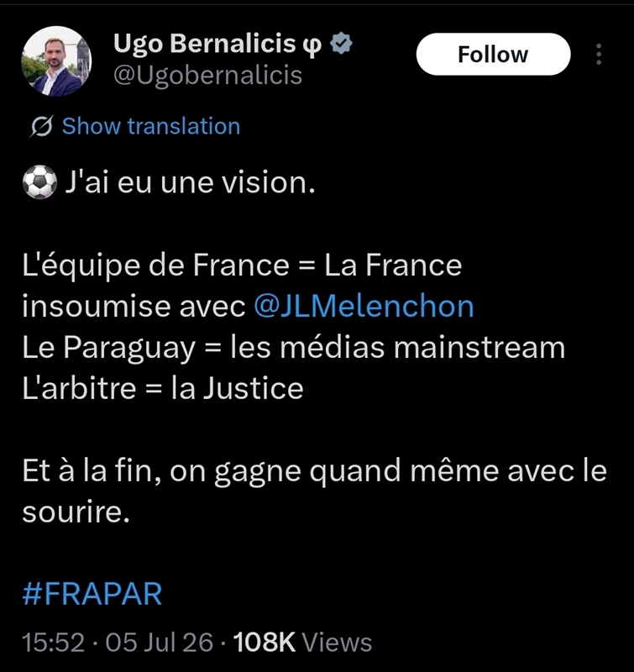Open the 108K Views count
The height and width of the screenshot is (672, 634).
point(302,643)
